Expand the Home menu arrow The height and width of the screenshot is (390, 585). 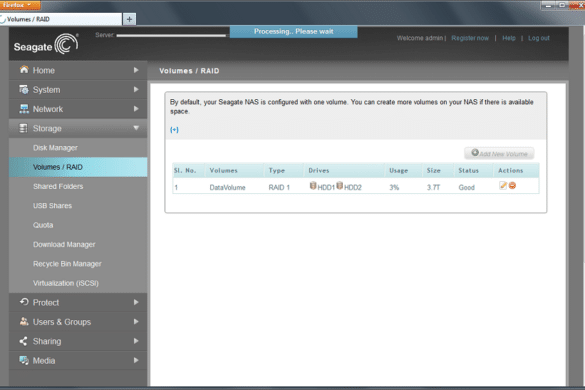(x=136, y=70)
